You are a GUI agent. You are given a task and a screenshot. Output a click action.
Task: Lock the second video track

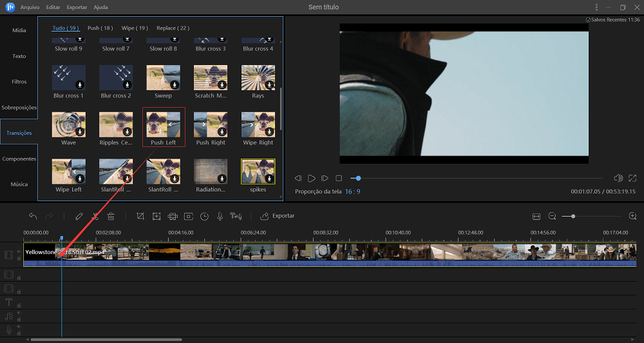click(x=19, y=278)
